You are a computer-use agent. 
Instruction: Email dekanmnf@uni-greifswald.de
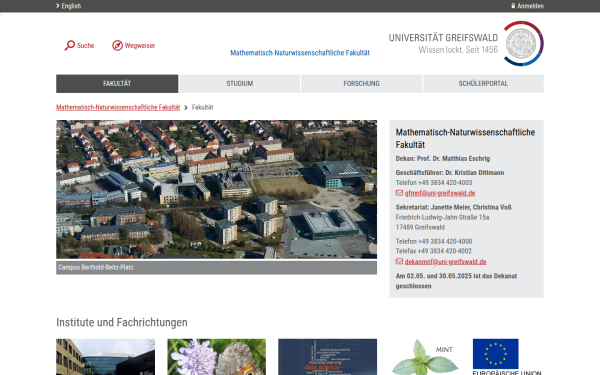coord(445,262)
